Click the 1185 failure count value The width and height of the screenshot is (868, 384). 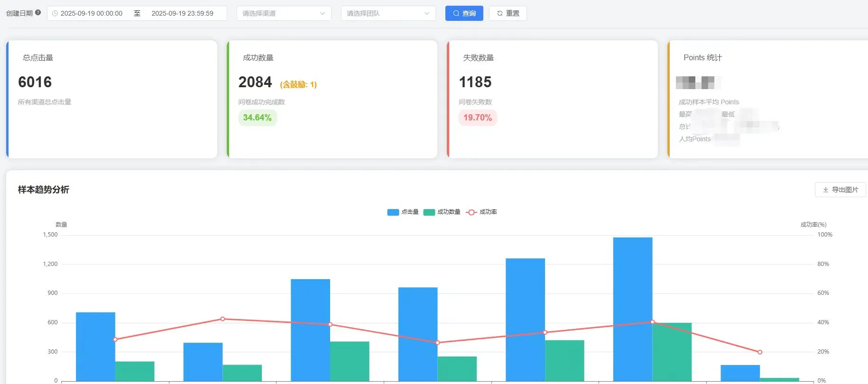[x=475, y=82]
